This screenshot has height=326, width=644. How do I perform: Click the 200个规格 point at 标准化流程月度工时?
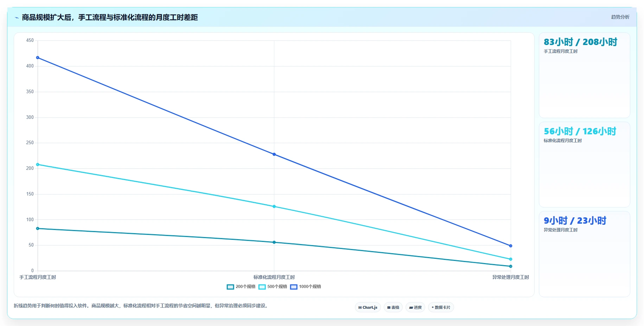click(274, 242)
